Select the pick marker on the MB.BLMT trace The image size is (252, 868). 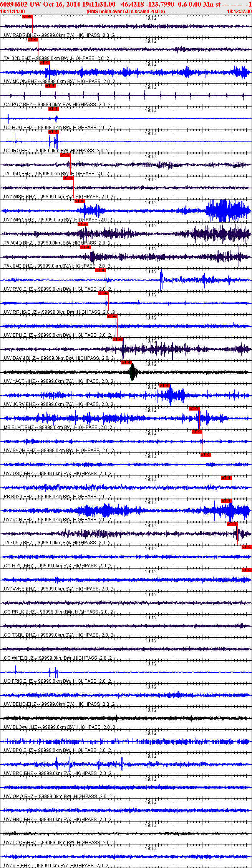(x=194, y=409)
